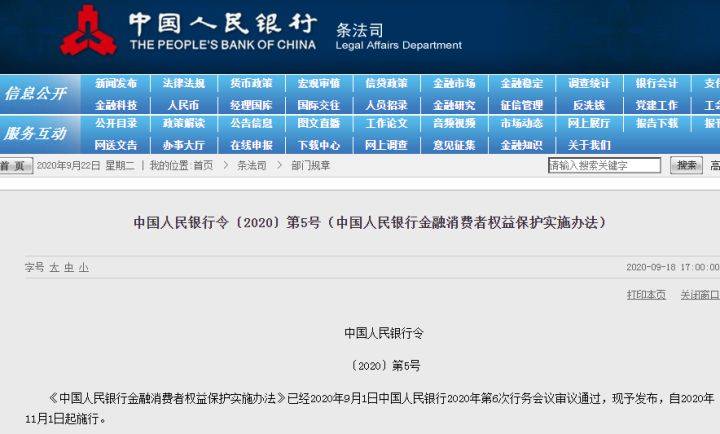
Task: Open the 信贷政策 navigation link
Action: (x=386, y=83)
